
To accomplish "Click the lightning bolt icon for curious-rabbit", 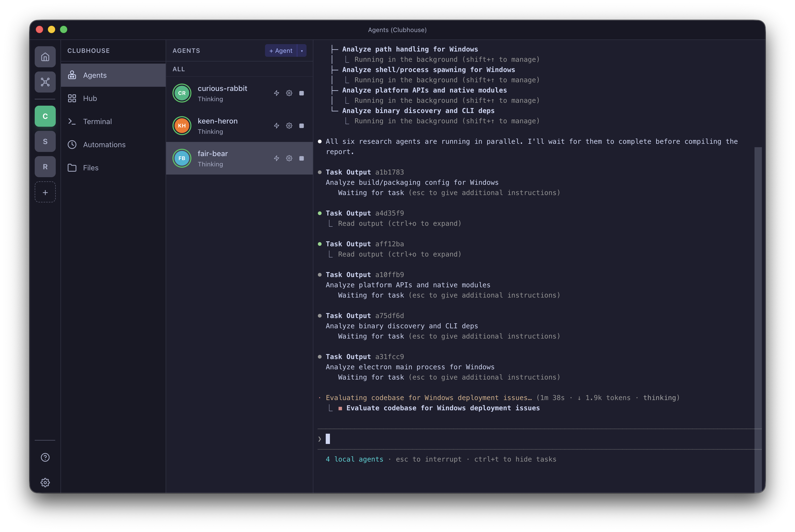I will pyautogui.click(x=277, y=93).
